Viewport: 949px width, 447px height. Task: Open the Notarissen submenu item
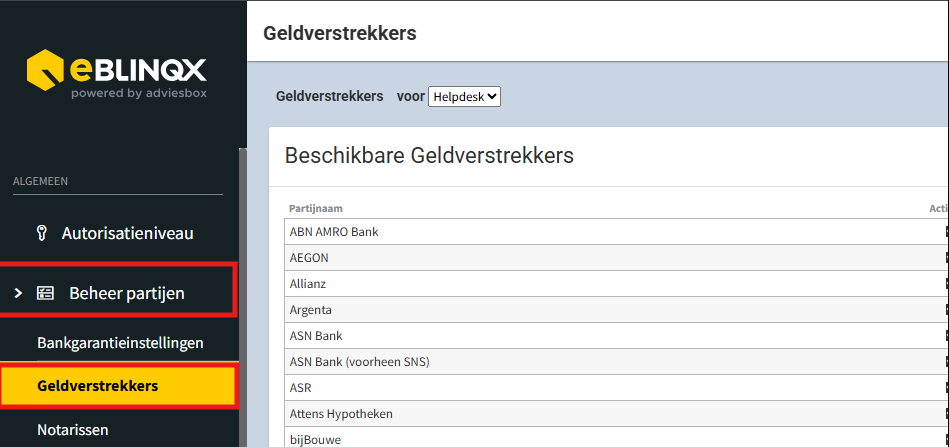click(72, 430)
